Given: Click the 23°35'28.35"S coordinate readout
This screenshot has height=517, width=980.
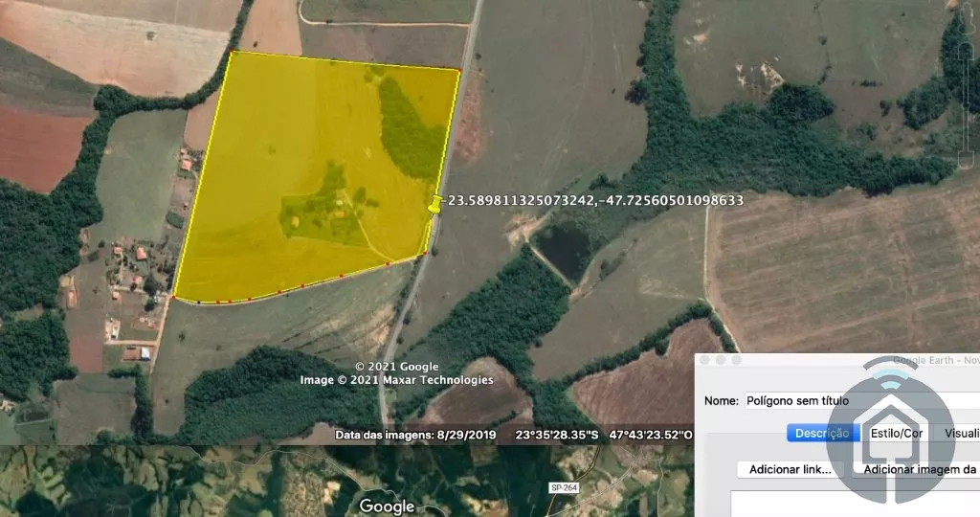Looking at the screenshot, I should coord(557,436).
